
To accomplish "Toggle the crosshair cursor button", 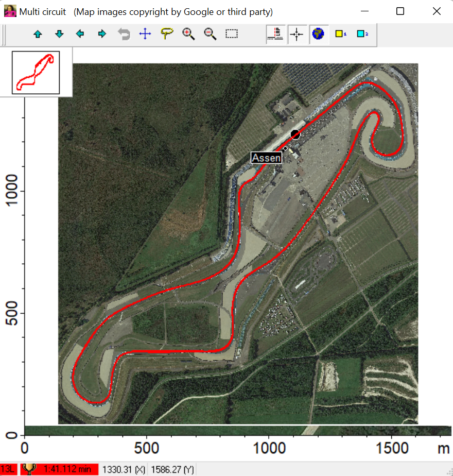I will pyautogui.click(x=297, y=34).
